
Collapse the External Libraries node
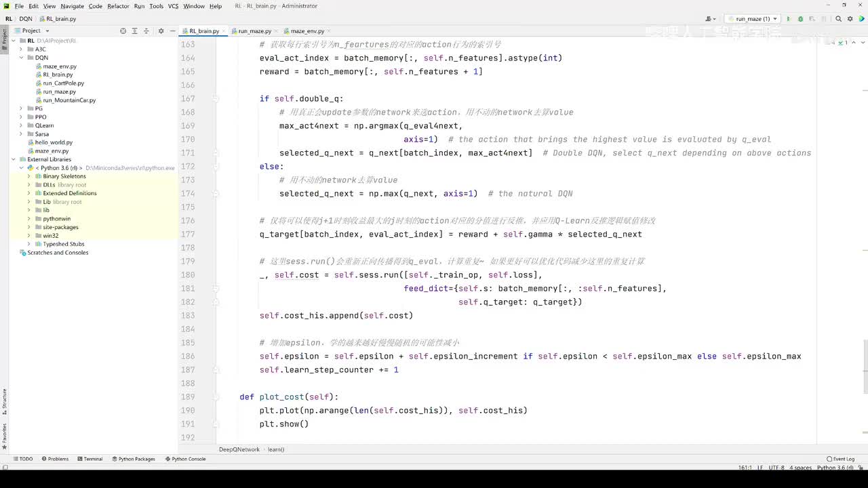(14, 159)
